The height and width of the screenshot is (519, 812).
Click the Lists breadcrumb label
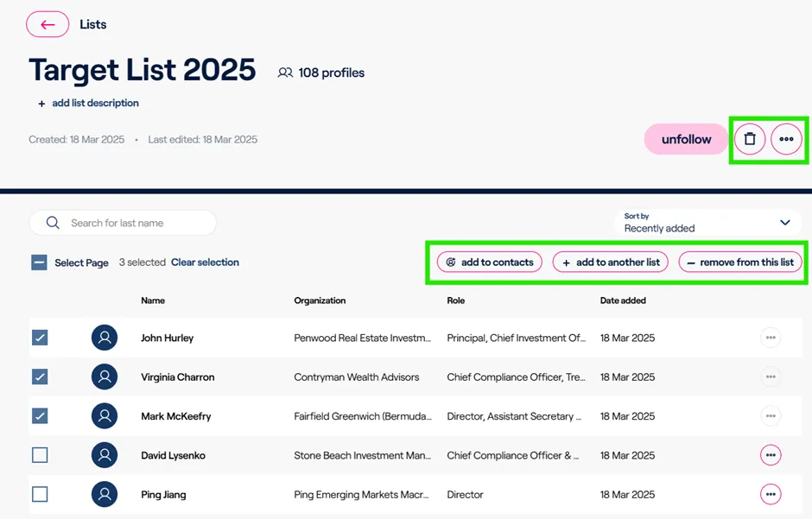pyautogui.click(x=93, y=24)
